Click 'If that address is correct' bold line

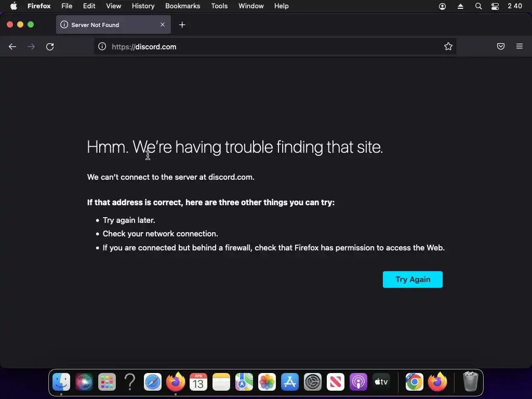211,203
